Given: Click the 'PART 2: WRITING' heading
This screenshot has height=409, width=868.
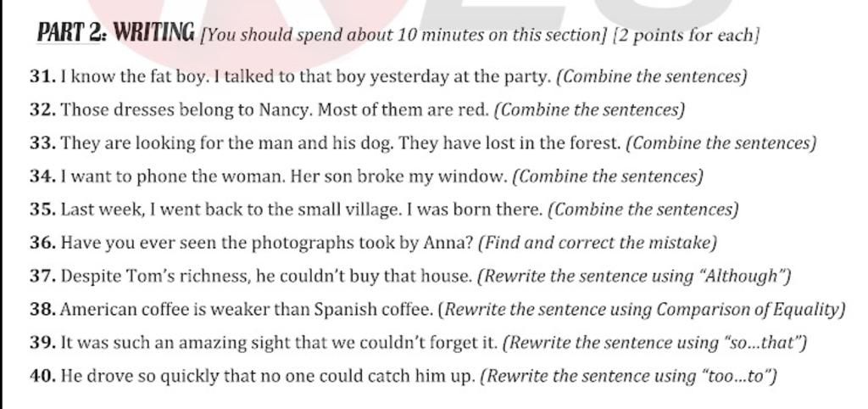Looking at the screenshot, I should [115, 34].
